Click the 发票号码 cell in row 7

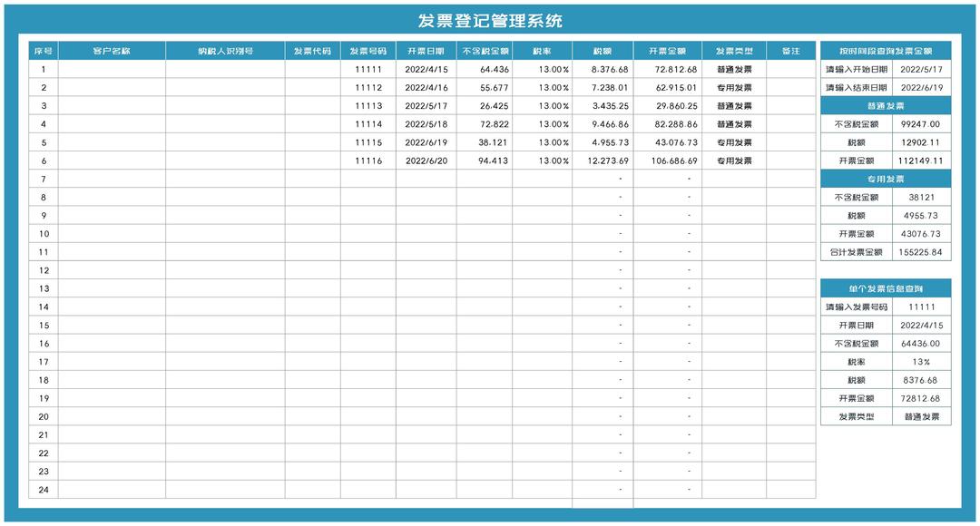[x=368, y=179]
